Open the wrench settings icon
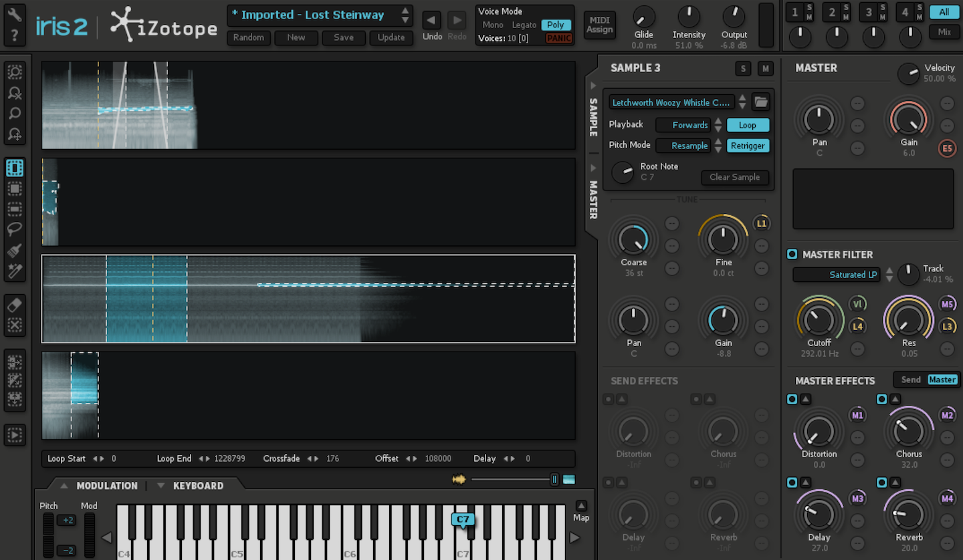The width and height of the screenshot is (963, 560). pos(15,14)
